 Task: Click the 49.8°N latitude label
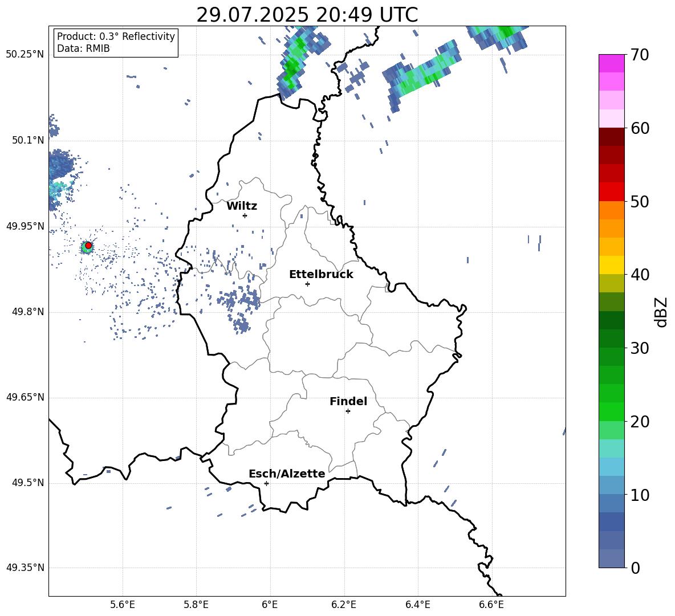[x=28, y=312]
